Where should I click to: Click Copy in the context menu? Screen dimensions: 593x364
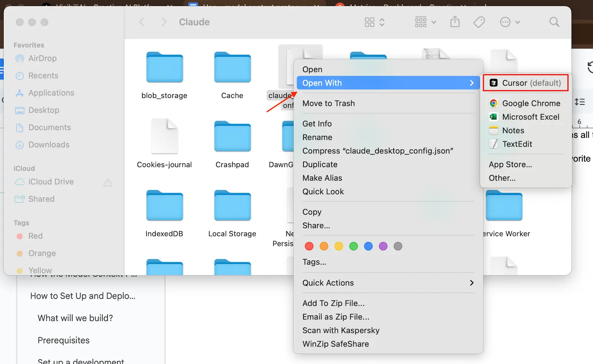point(388,212)
